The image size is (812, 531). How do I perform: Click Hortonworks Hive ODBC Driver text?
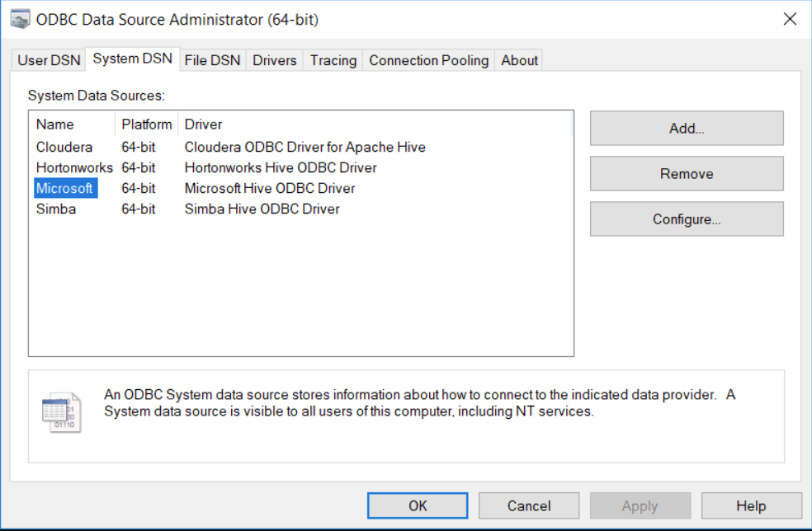[x=281, y=167]
